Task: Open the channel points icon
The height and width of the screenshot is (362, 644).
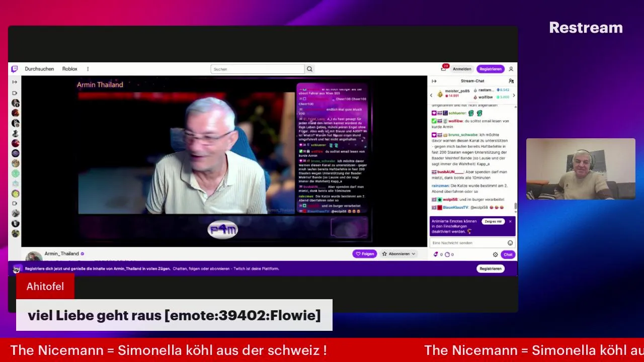Action: pyautogui.click(x=447, y=254)
